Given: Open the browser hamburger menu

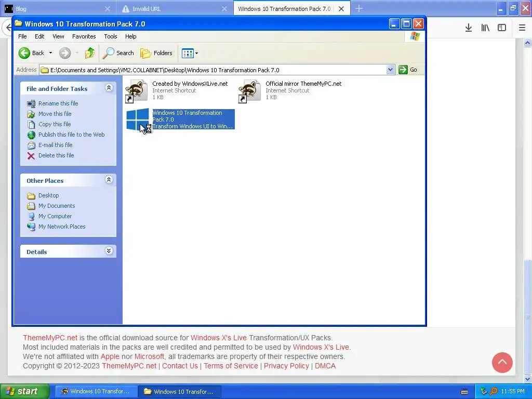Looking at the screenshot, I should (522, 28).
